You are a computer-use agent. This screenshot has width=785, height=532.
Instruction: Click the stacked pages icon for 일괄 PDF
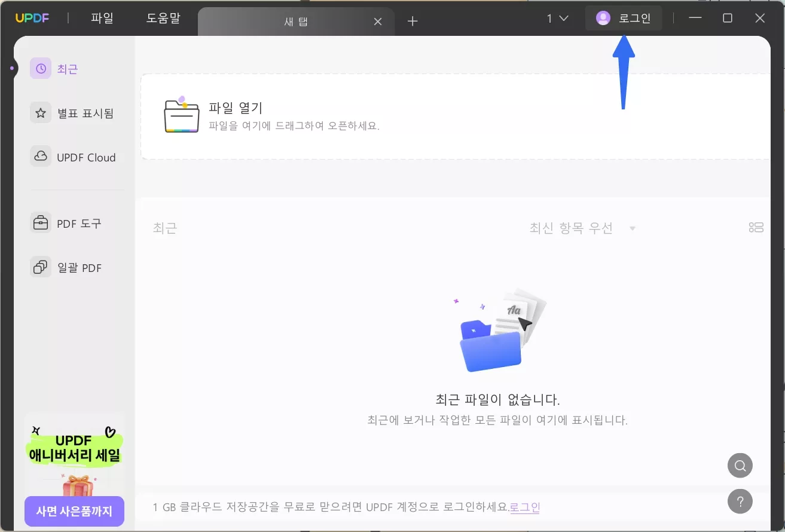pos(41,267)
